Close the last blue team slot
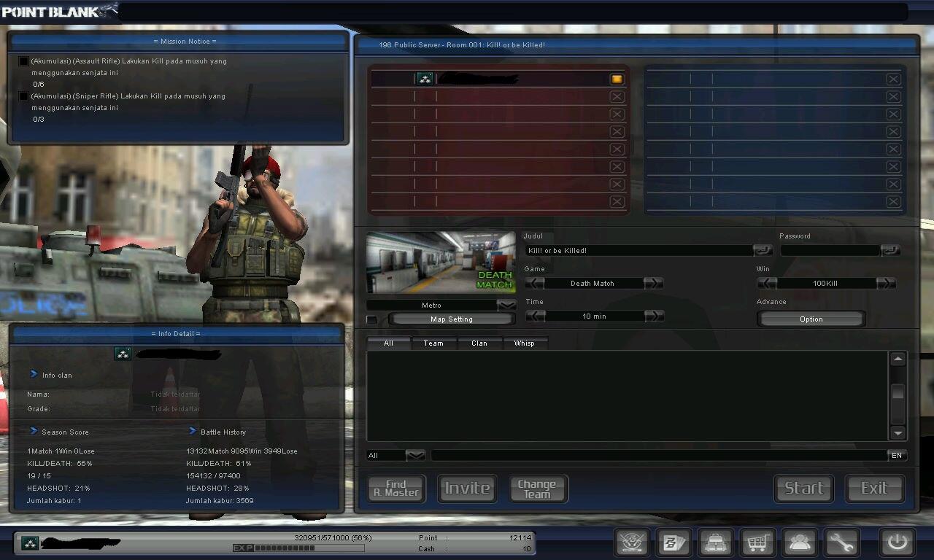The height and width of the screenshot is (560, 934). click(893, 201)
